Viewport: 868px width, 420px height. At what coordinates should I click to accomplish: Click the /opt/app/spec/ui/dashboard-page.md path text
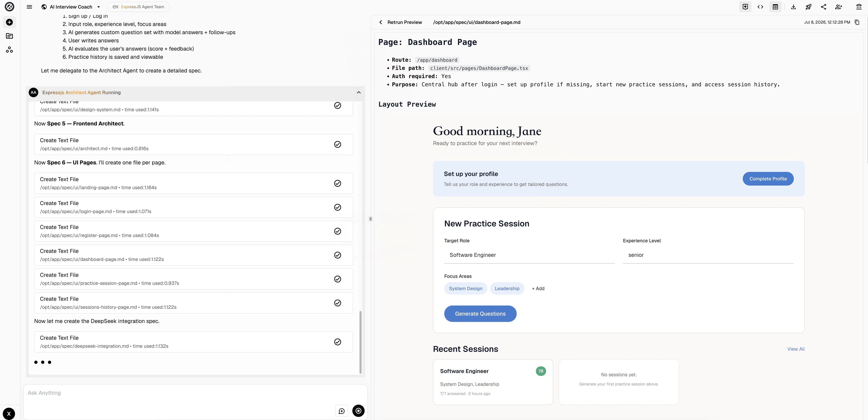coord(476,22)
